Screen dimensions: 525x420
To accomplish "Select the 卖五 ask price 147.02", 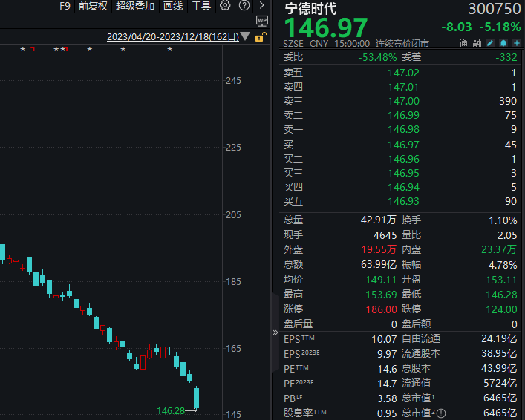I will (403, 73).
